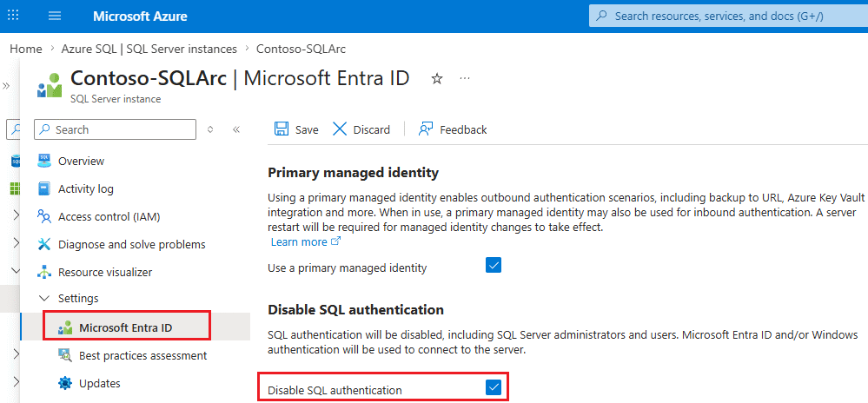Open the more options ellipsis by title
The image size is (868, 403).
pyautogui.click(x=465, y=79)
